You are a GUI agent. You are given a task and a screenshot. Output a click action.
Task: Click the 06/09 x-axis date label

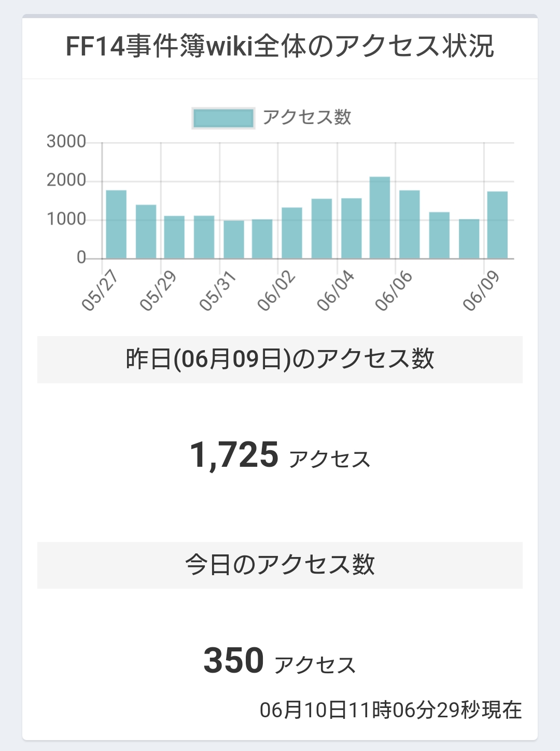point(481,290)
